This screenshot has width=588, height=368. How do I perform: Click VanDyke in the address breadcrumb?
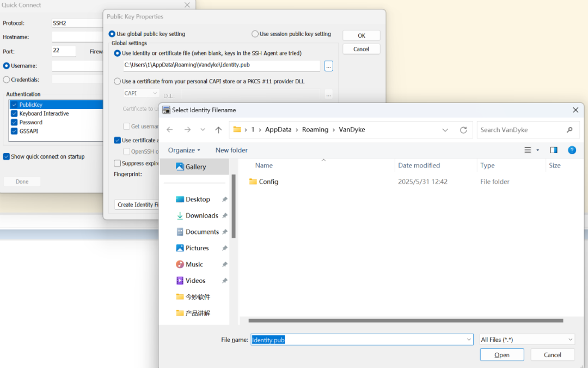352,130
